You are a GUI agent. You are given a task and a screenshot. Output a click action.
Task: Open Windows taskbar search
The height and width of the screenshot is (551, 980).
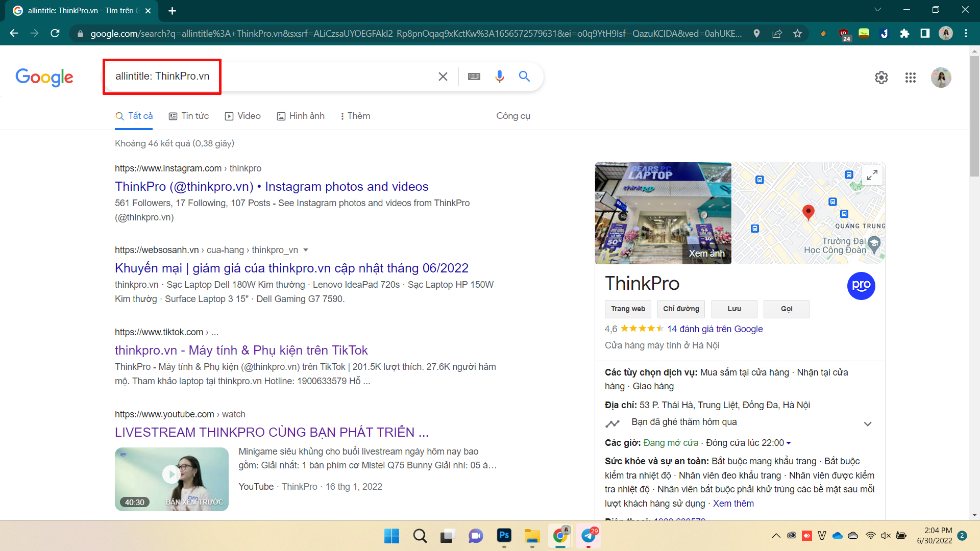(x=420, y=536)
